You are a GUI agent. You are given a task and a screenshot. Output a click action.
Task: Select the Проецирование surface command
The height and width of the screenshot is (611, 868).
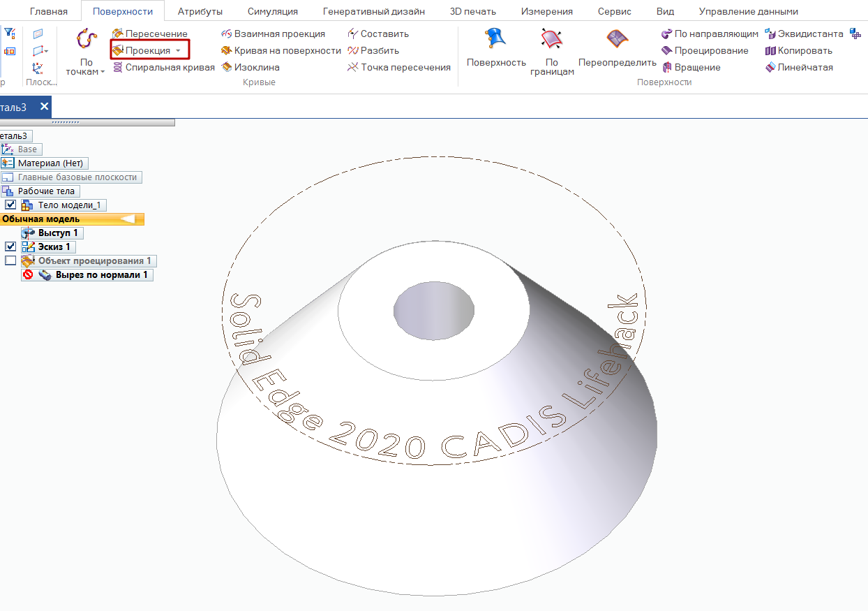(x=705, y=50)
